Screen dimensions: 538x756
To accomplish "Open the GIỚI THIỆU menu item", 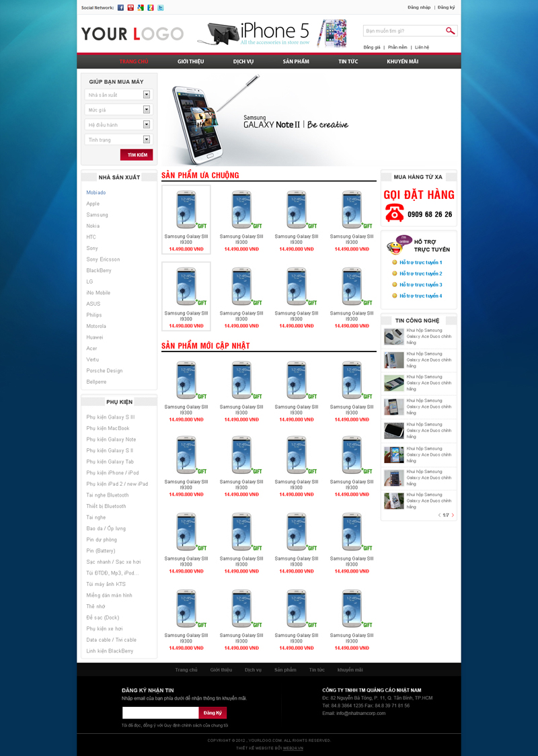I will click(x=190, y=61).
